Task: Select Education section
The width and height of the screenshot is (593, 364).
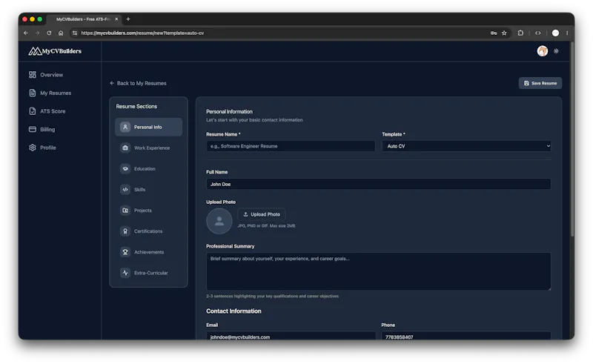Action: [149, 169]
